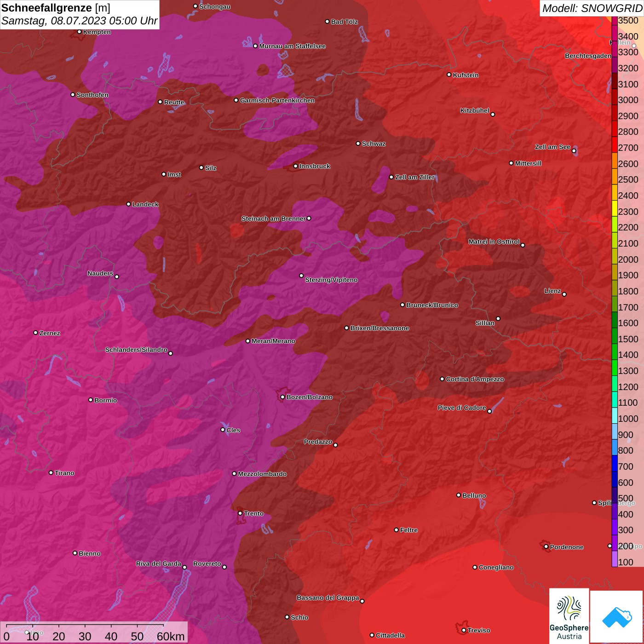This screenshot has height=644, width=644.
Task: Click the Bad Tölz marker dot
Action: pos(327,22)
